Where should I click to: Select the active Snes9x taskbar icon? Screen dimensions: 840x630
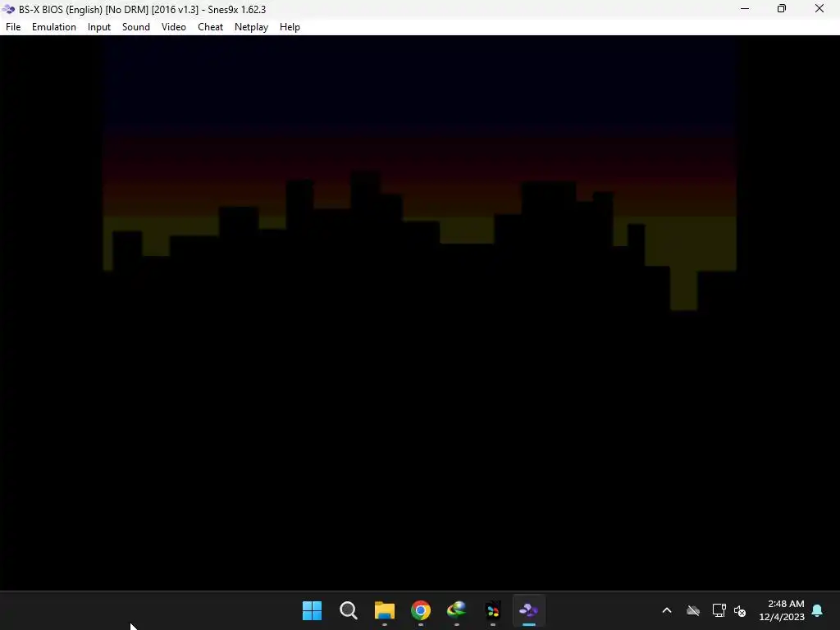(529, 610)
